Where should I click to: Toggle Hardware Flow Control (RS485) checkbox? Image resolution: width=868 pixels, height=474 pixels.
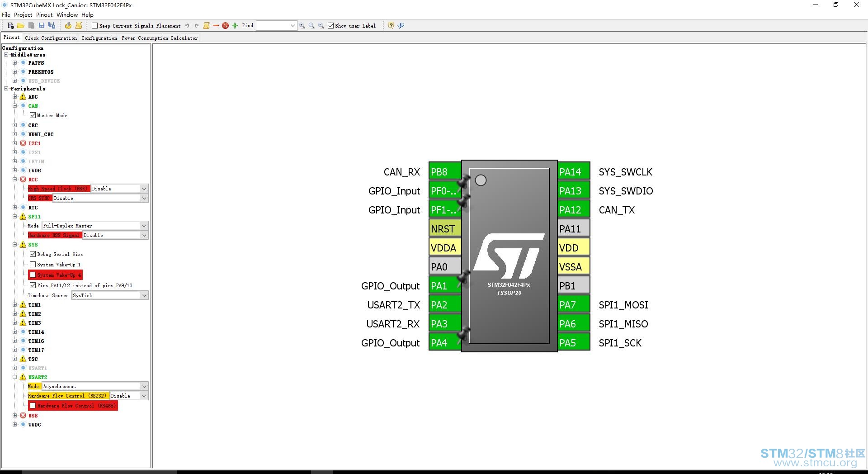(x=33, y=406)
